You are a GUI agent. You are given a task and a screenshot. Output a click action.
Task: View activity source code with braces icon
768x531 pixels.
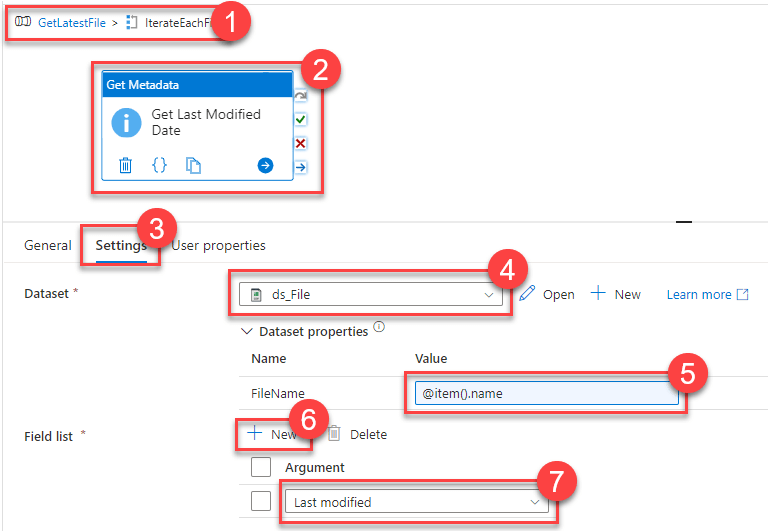coord(159,166)
